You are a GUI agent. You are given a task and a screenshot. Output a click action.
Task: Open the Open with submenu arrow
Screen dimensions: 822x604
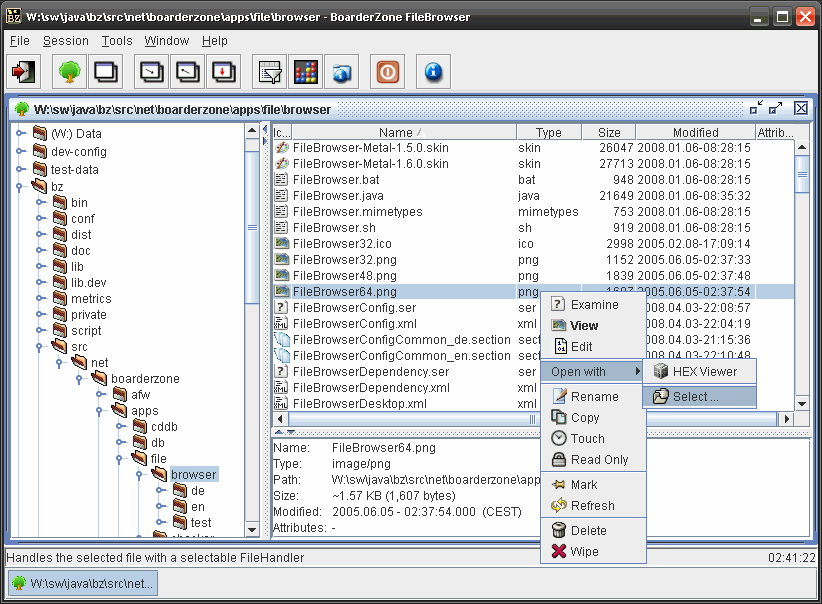pos(637,371)
